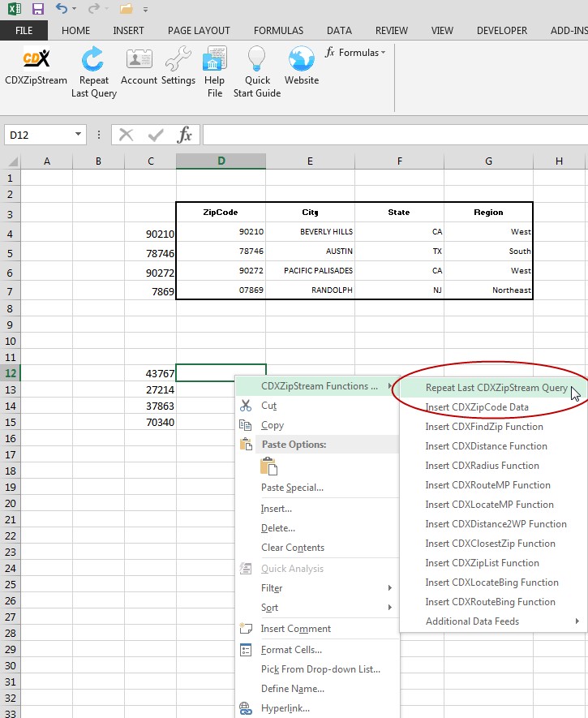Click the scissors Cut icon in context menu
Image resolution: width=588 pixels, height=718 pixels.
point(246,406)
